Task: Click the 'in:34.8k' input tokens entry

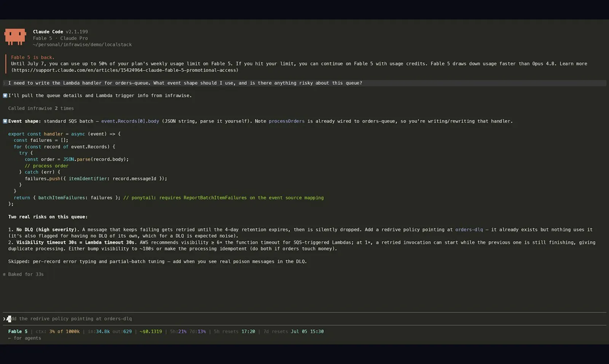Action: 99,332
